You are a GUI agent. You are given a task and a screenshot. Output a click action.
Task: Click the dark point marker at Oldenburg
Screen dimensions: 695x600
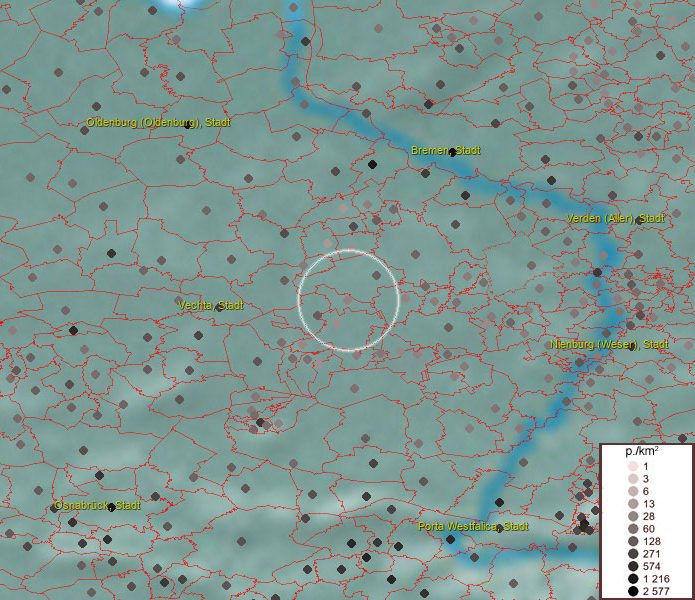click(x=187, y=125)
